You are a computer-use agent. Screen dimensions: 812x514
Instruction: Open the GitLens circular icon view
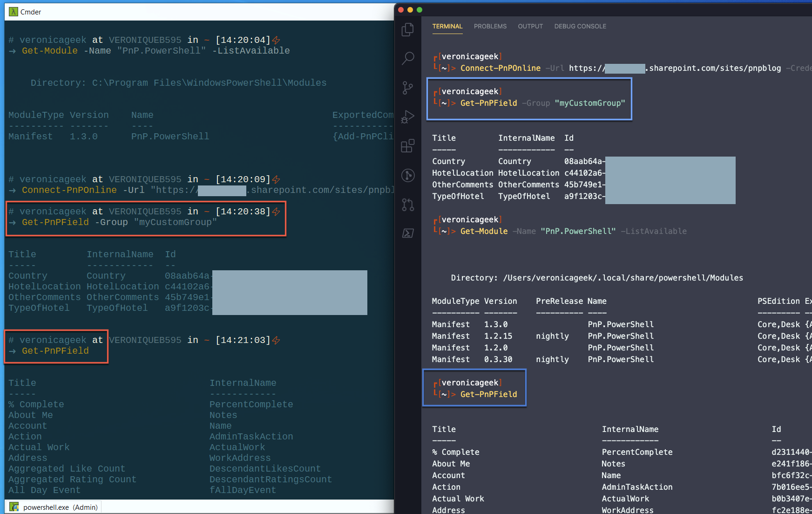[x=407, y=176]
